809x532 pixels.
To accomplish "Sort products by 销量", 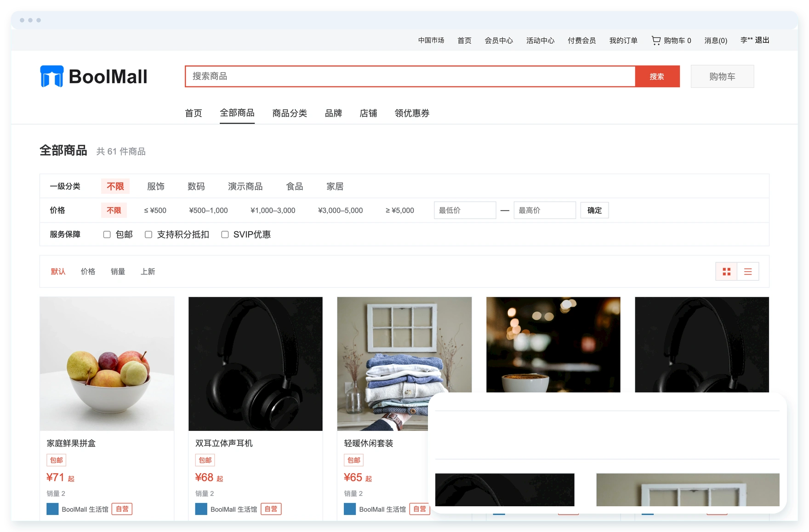I will (x=118, y=272).
